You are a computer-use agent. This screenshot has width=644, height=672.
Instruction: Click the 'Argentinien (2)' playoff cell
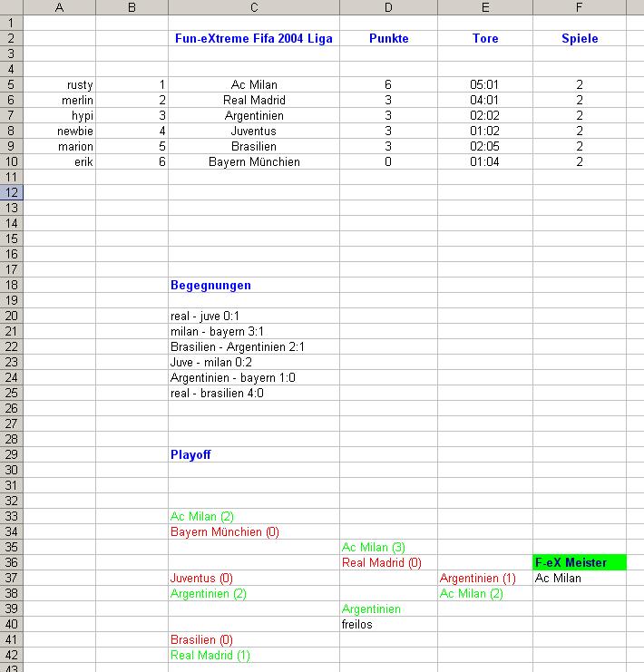click(x=254, y=594)
